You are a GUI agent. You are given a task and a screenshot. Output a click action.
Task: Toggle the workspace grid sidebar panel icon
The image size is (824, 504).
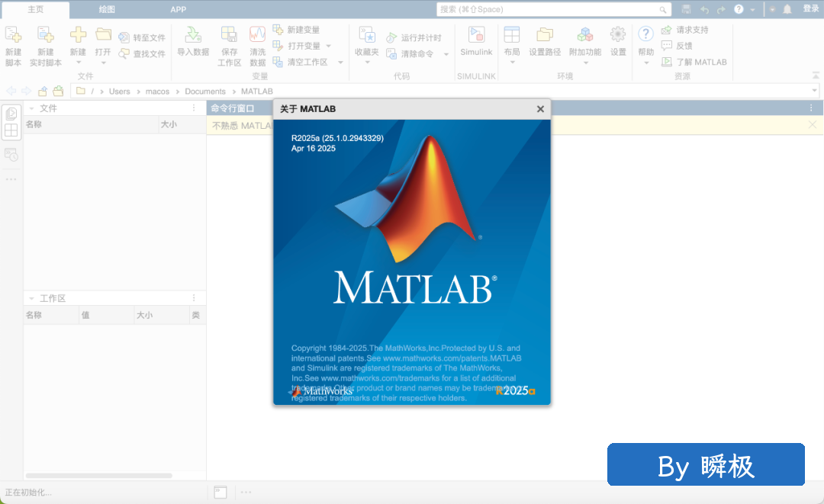coord(11,131)
